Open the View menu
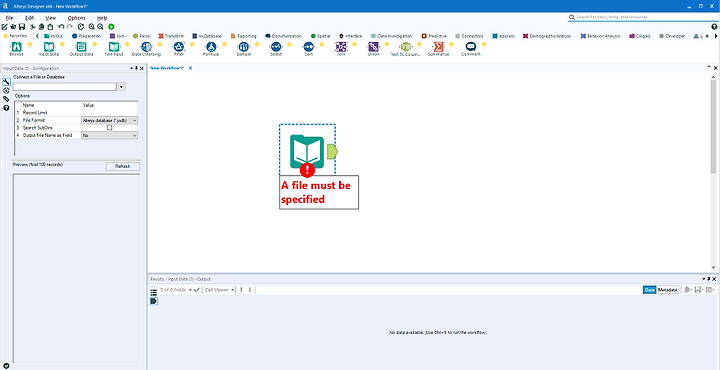 (51, 18)
